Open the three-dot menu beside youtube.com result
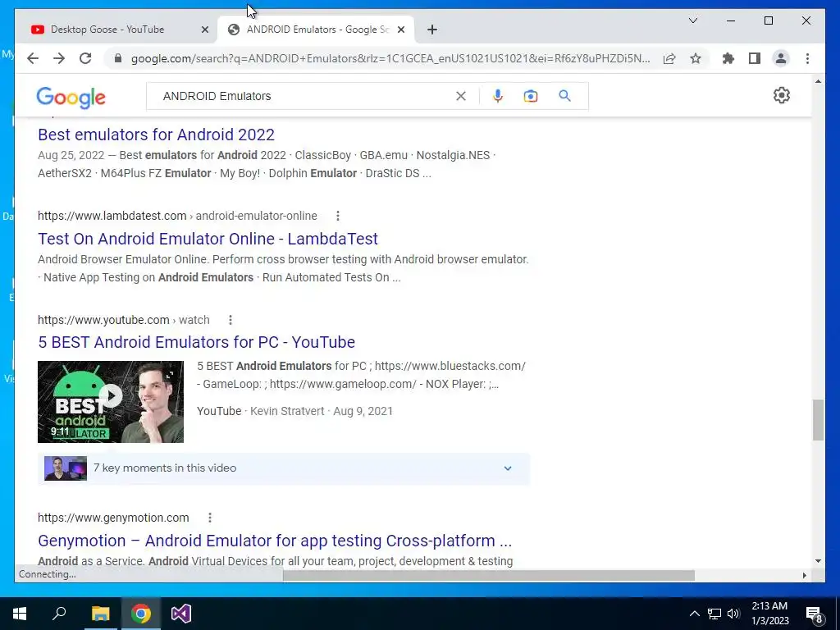Screen dimensions: 840x630 click(x=231, y=320)
